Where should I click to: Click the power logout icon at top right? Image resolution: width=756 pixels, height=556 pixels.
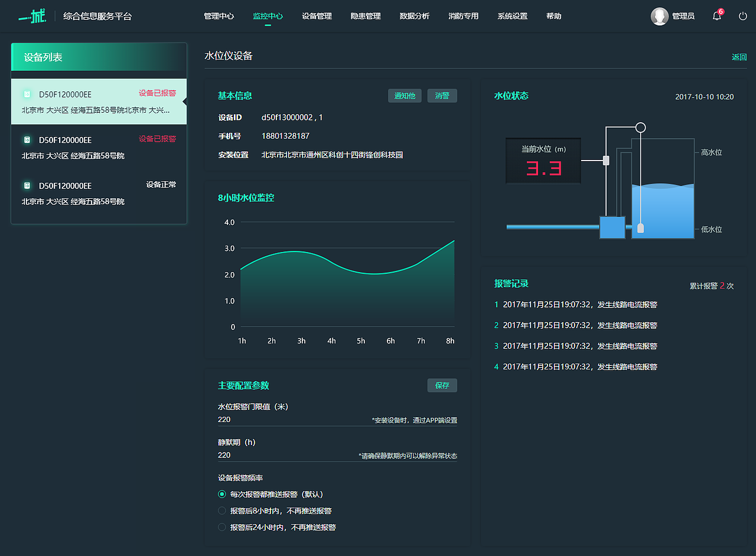tap(742, 16)
